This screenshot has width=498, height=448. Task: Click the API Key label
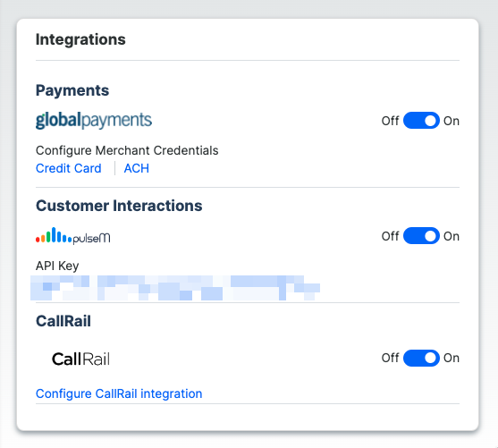tap(57, 266)
